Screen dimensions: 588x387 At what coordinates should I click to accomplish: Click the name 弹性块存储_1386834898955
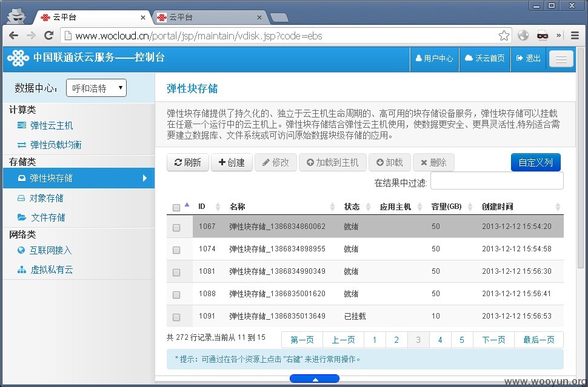coord(277,249)
